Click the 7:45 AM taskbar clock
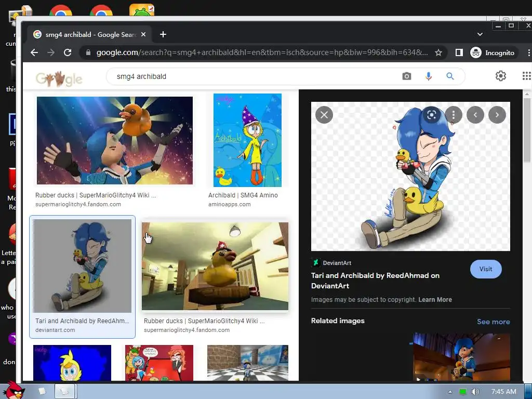 (x=503, y=392)
